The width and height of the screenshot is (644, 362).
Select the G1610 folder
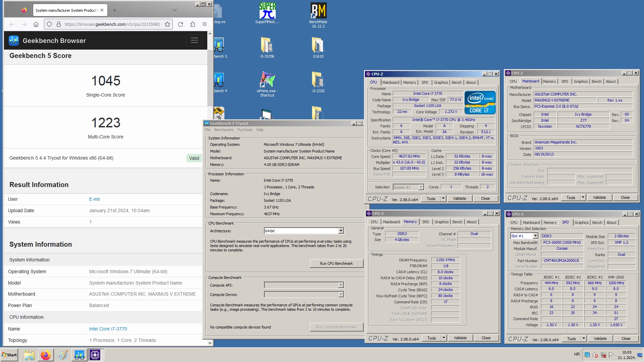pos(318,48)
